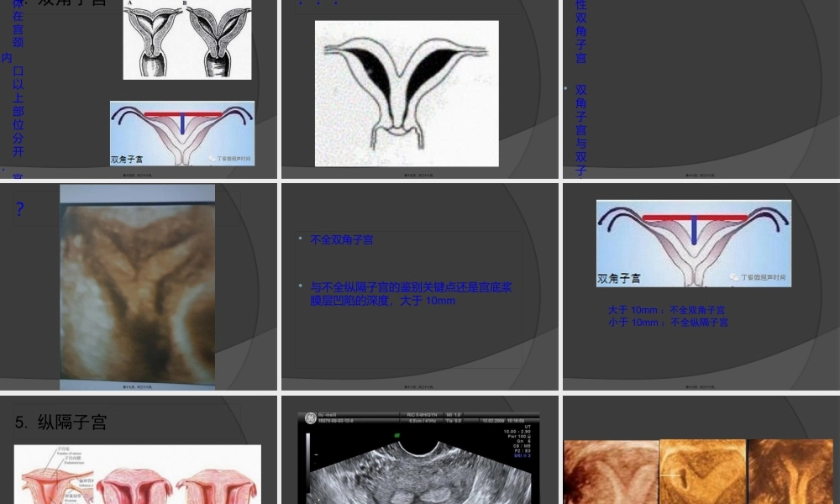Open the pink septate uterus illustration

137,475
